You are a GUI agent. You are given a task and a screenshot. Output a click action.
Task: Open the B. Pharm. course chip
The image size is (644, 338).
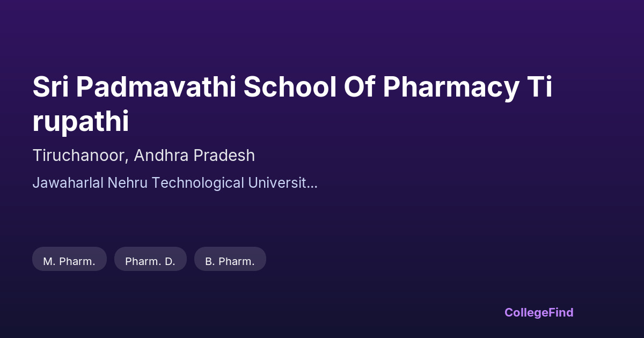click(230, 261)
